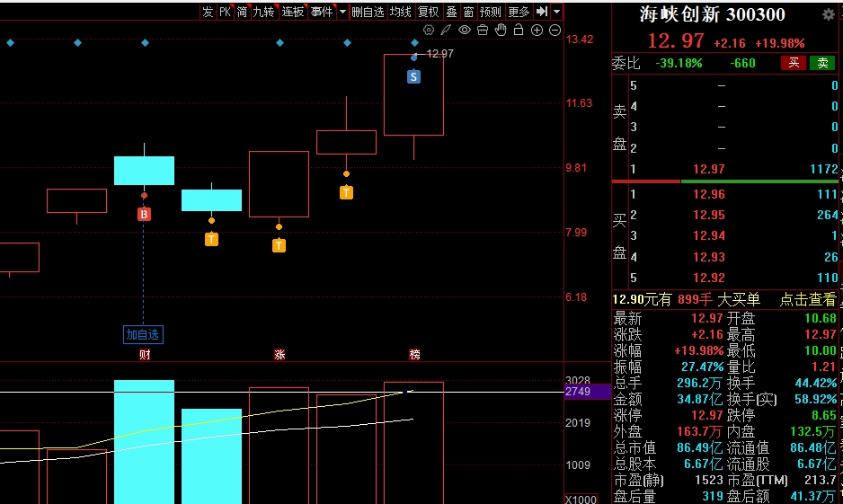
Task: Toggle the 连板 indicator
Action: tap(293, 12)
